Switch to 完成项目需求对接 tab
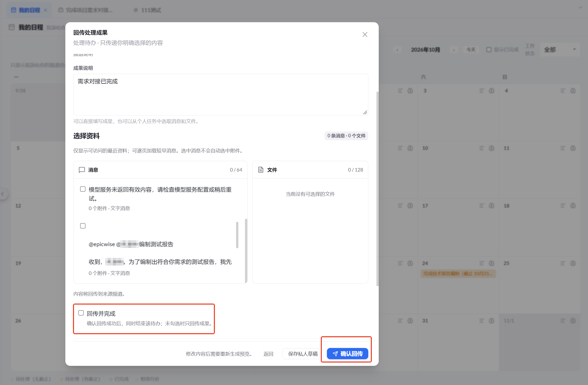The image size is (588, 385). (85, 10)
